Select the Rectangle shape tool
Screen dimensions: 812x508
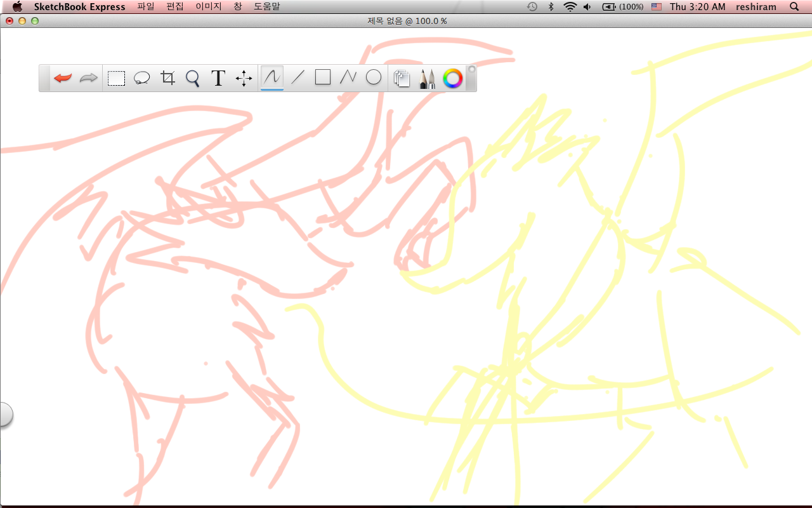tap(323, 77)
